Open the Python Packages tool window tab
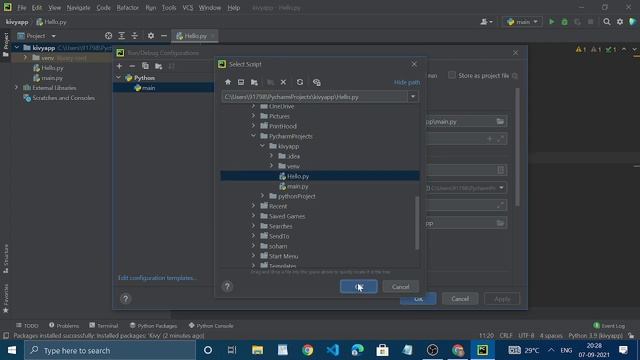The width and height of the screenshot is (640, 360). click(x=153, y=325)
